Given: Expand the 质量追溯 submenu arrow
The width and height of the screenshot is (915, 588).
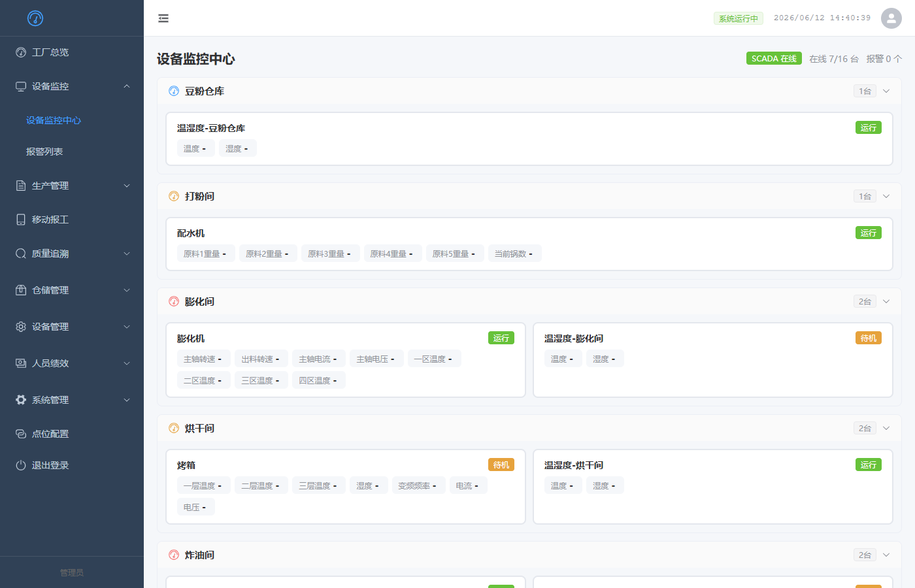Looking at the screenshot, I should pyautogui.click(x=127, y=253).
